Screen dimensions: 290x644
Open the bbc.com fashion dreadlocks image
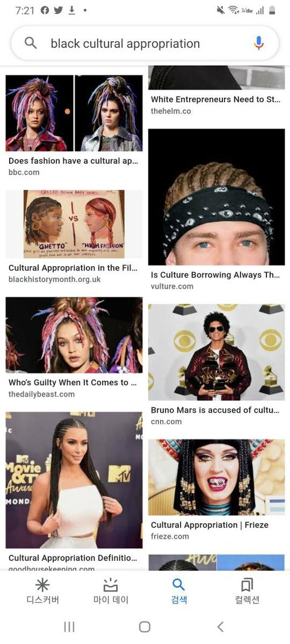click(x=74, y=113)
